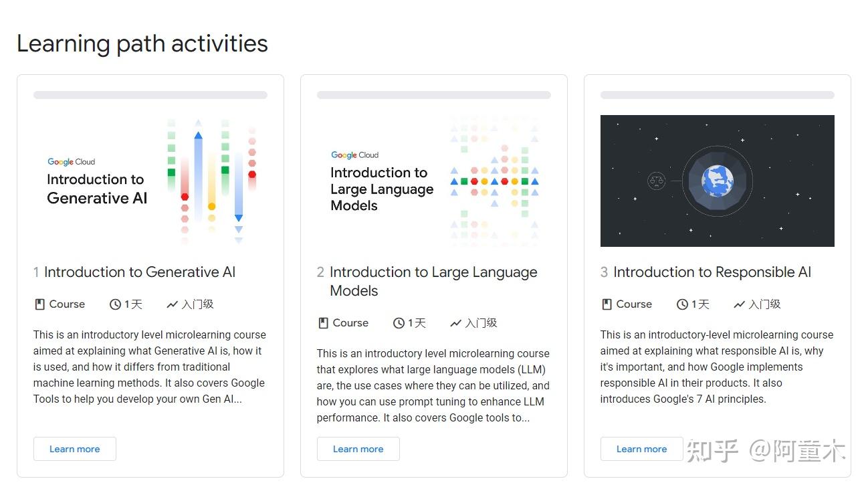Click the progress bar atop the Responsible AI card
This screenshot has height=485, width=868.
(717, 94)
